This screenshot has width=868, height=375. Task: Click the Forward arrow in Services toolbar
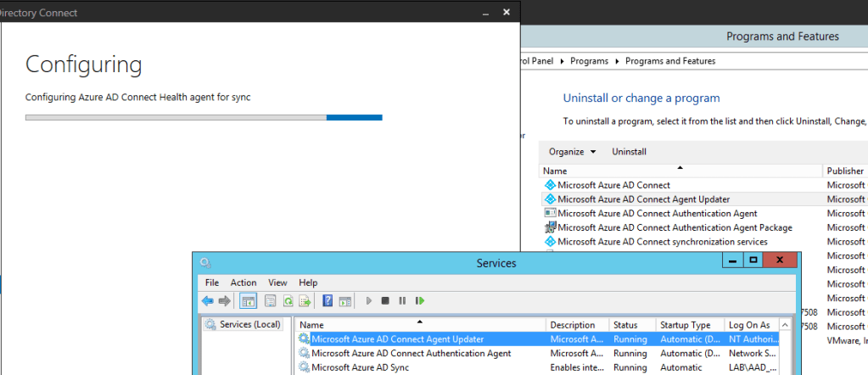coord(225,300)
